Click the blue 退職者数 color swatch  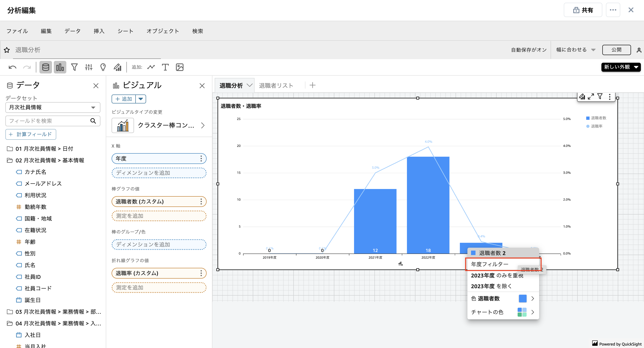[x=523, y=299]
